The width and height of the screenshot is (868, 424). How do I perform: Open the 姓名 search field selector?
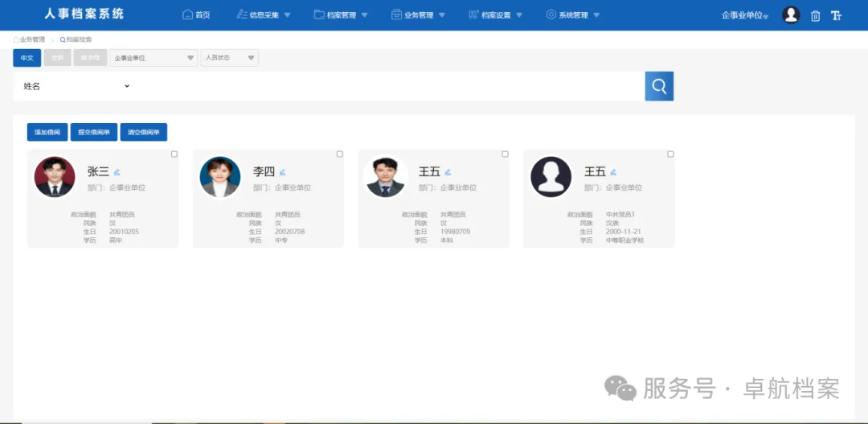76,86
